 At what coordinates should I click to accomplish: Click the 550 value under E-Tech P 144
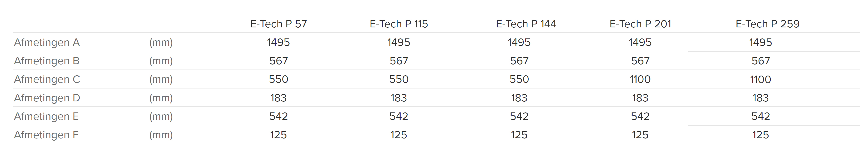coord(519,79)
